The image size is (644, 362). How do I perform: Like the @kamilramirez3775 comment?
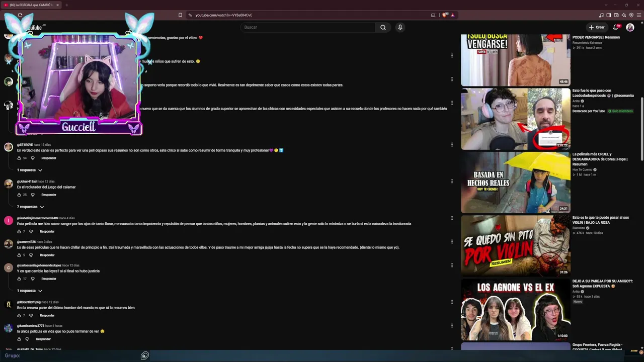tap(19, 339)
